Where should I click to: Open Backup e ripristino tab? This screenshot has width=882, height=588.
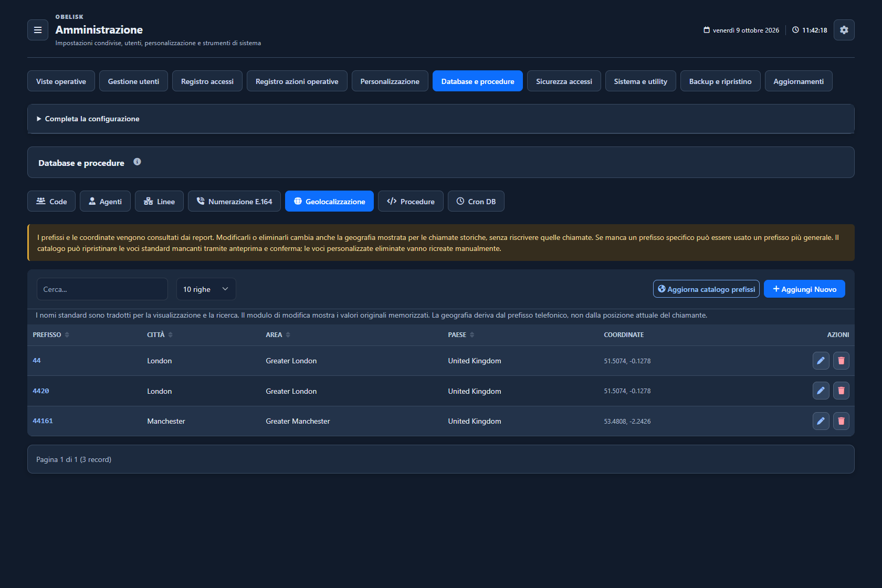[x=720, y=81]
